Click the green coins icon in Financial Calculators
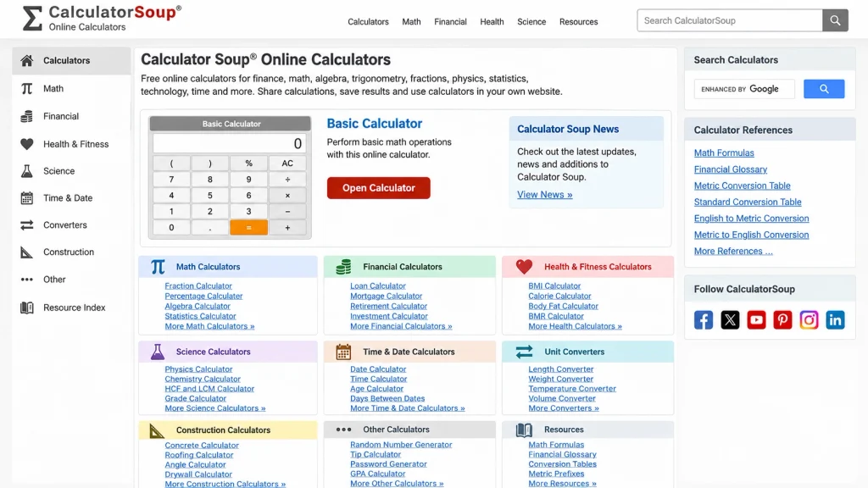 [343, 267]
